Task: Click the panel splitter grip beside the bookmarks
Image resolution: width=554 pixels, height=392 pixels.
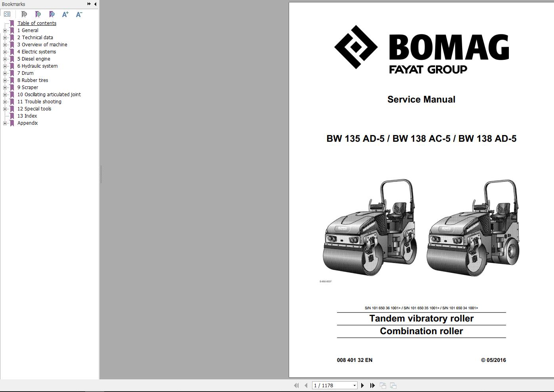Action: (101, 174)
